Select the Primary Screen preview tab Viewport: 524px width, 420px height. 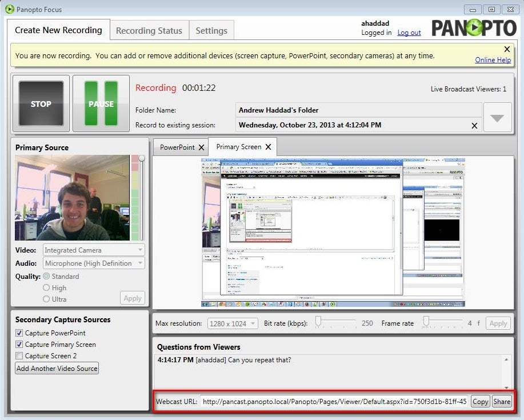coord(239,147)
